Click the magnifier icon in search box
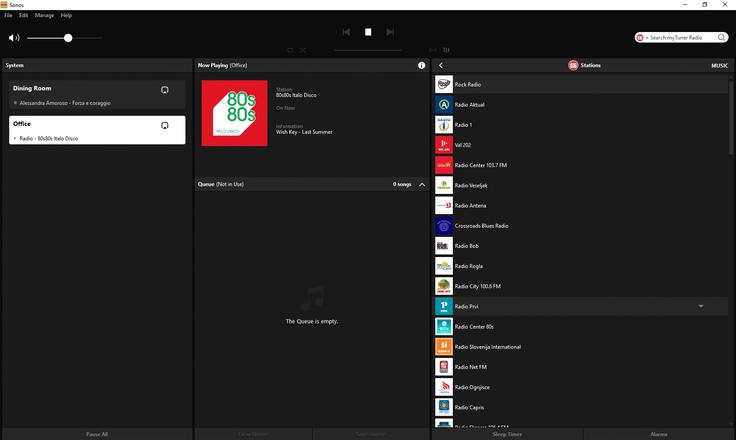The height and width of the screenshot is (440, 736). tap(721, 37)
